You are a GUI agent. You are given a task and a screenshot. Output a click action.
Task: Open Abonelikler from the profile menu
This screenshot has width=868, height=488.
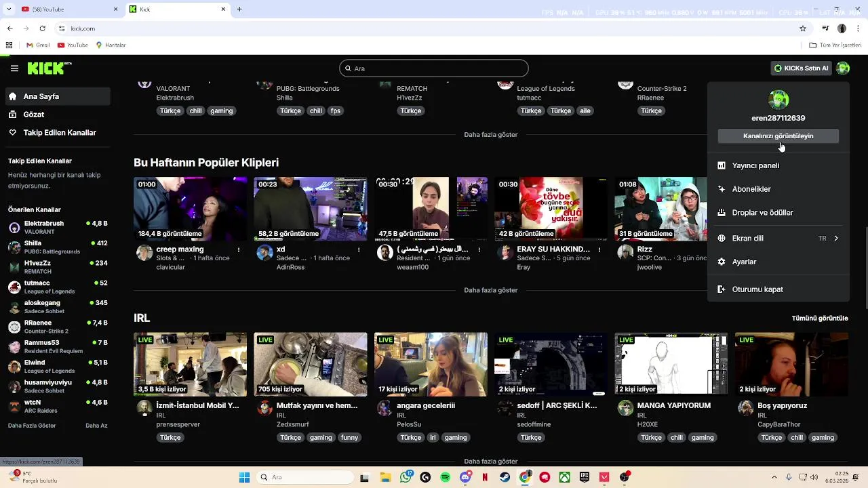click(x=778, y=189)
